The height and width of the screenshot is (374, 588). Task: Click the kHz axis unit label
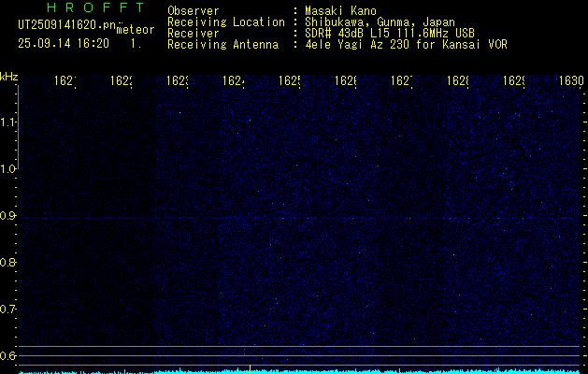[9, 77]
